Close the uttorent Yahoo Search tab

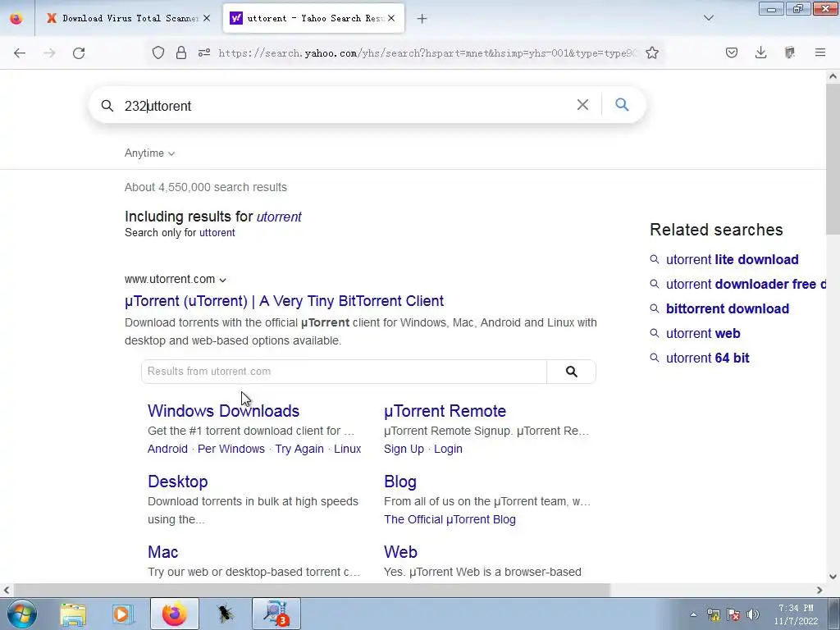point(391,18)
